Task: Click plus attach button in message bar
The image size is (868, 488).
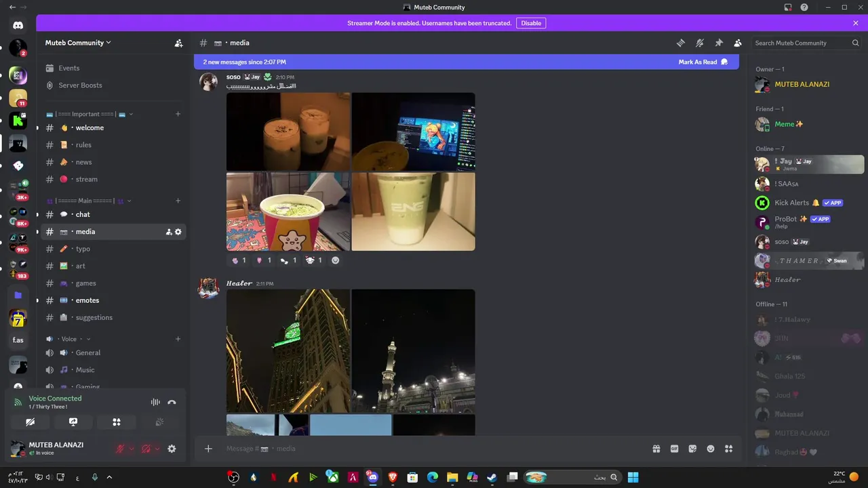Action: (x=208, y=449)
